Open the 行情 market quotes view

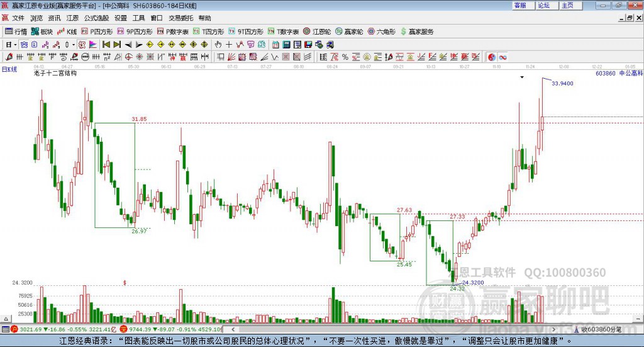click(16, 31)
